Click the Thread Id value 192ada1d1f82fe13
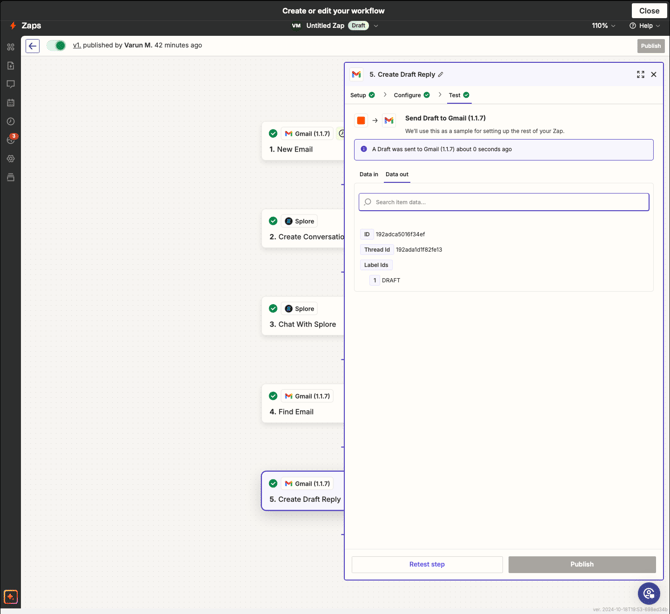This screenshot has height=614, width=670. tap(419, 250)
